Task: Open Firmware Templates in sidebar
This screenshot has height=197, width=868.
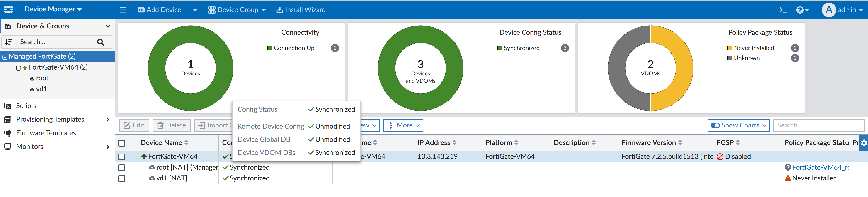Action: [46, 133]
